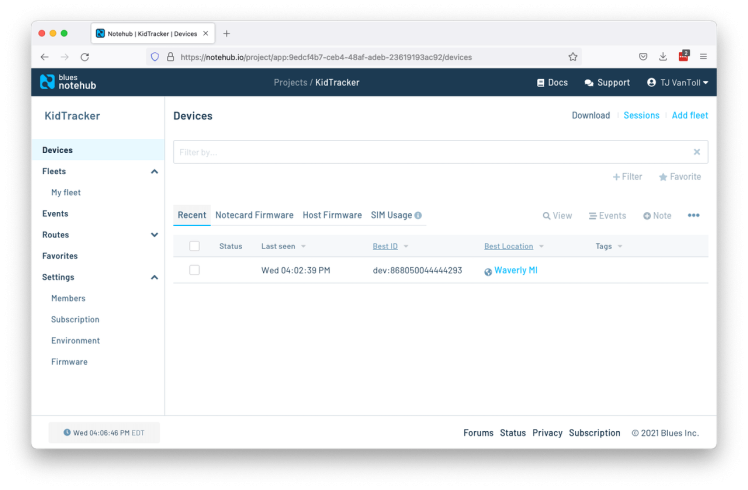Open Devices in the sidebar
The height and width of the screenshot is (490, 748).
pos(98,150)
